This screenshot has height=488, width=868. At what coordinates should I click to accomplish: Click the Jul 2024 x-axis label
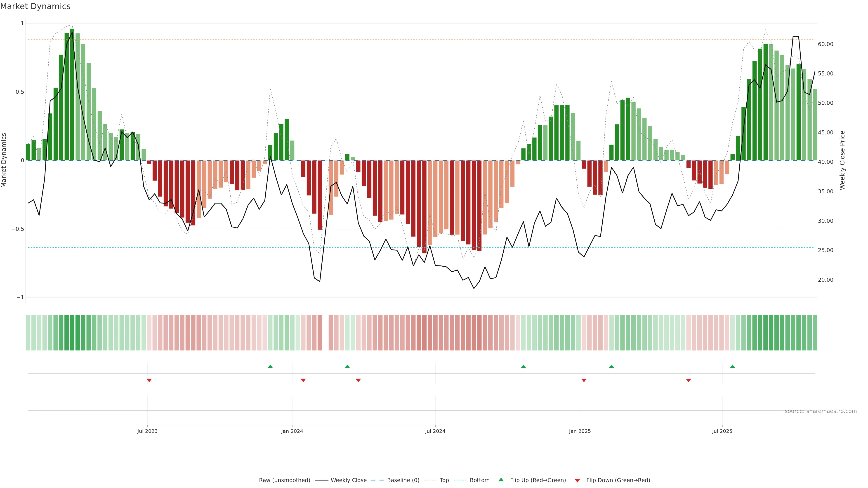pos(435,431)
